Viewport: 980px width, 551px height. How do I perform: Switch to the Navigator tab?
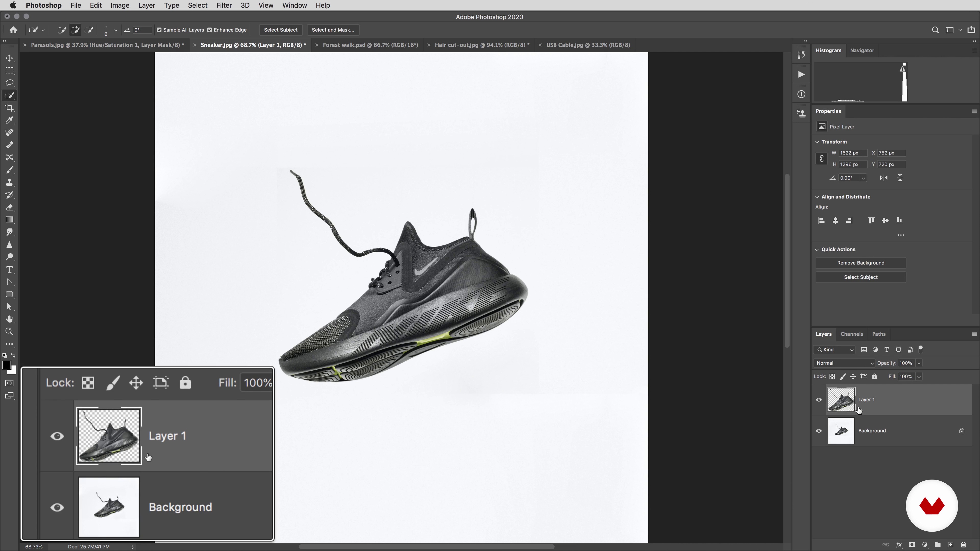pyautogui.click(x=862, y=50)
